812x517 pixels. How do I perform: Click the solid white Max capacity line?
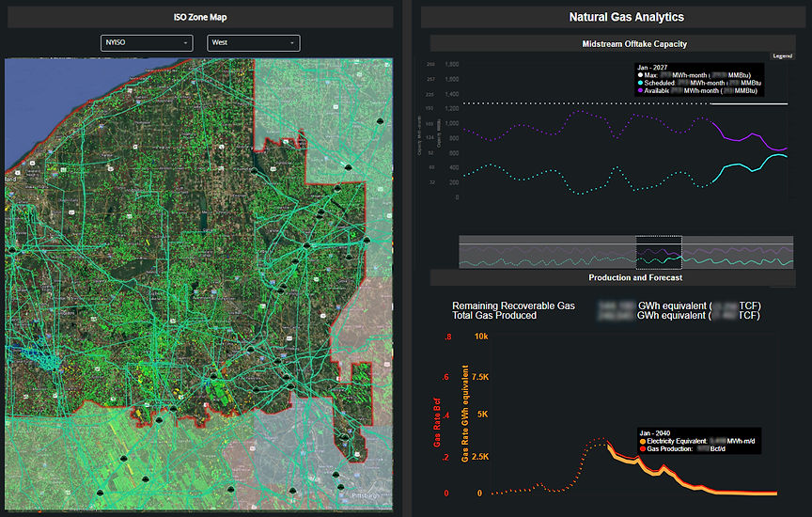click(x=749, y=104)
